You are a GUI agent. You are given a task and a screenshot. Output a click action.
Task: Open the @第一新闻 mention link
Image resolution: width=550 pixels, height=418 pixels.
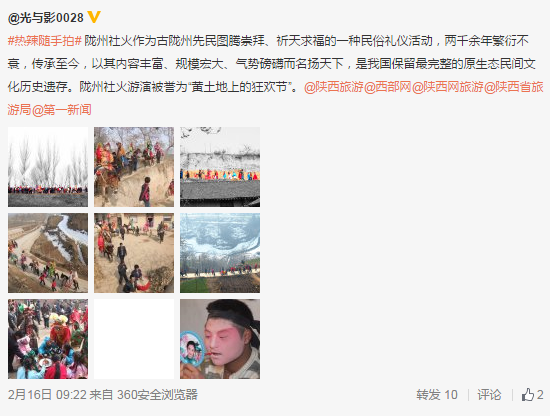pos(62,110)
